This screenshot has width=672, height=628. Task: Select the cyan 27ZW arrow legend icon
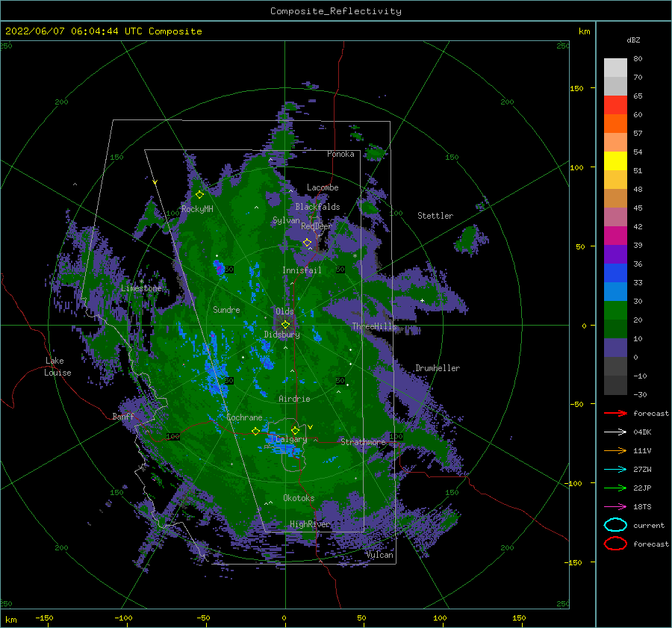coord(615,470)
